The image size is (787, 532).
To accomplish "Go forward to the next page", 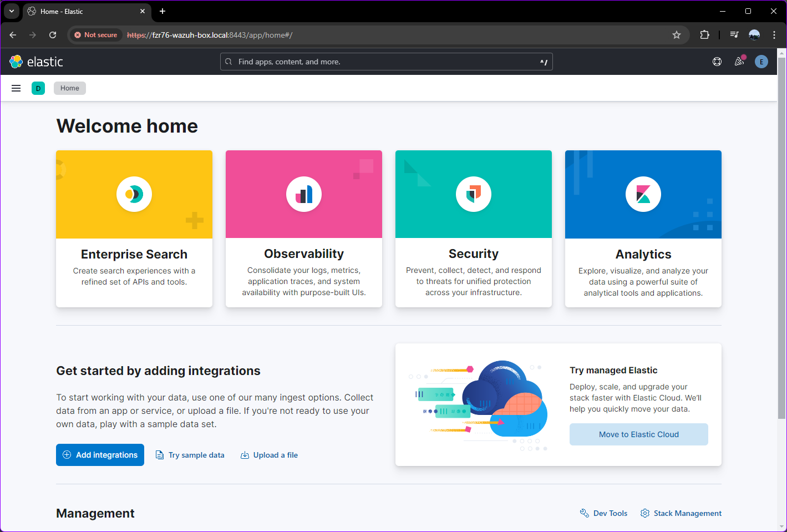I will pos(33,35).
